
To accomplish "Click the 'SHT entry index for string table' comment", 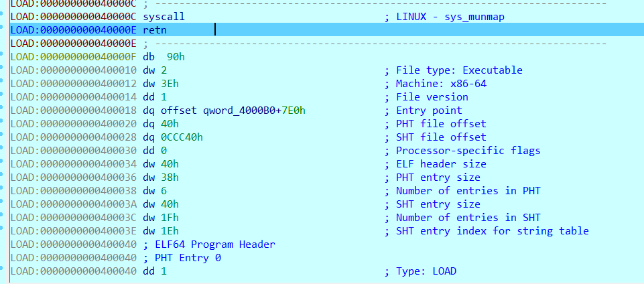I will [492, 231].
